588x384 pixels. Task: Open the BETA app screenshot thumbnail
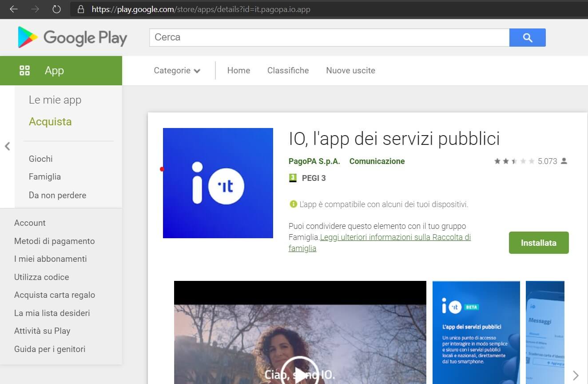tap(476, 332)
